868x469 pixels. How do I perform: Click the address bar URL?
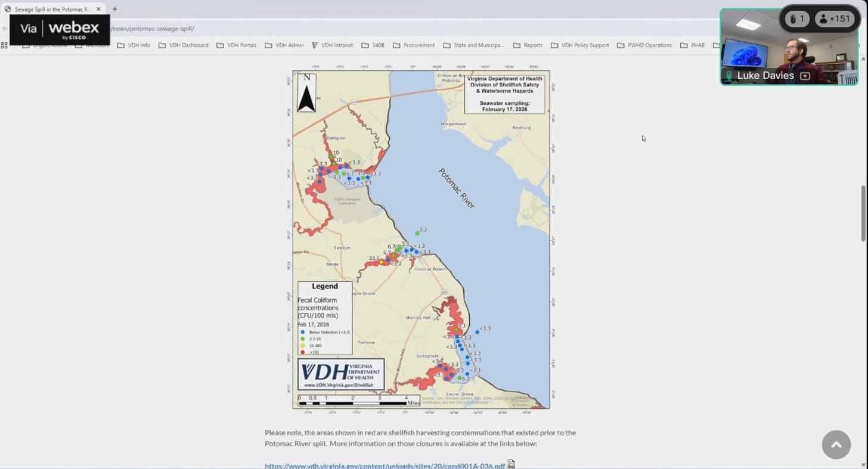click(152, 29)
